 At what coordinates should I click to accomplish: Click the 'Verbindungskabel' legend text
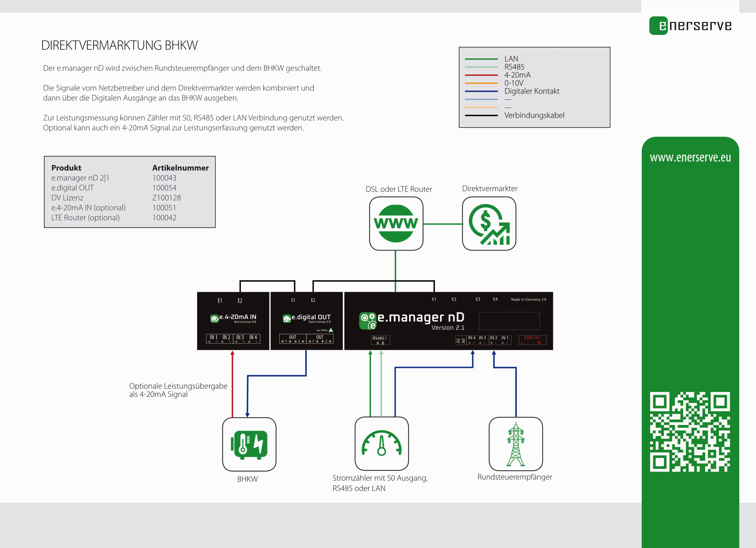[x=534, y=115]
